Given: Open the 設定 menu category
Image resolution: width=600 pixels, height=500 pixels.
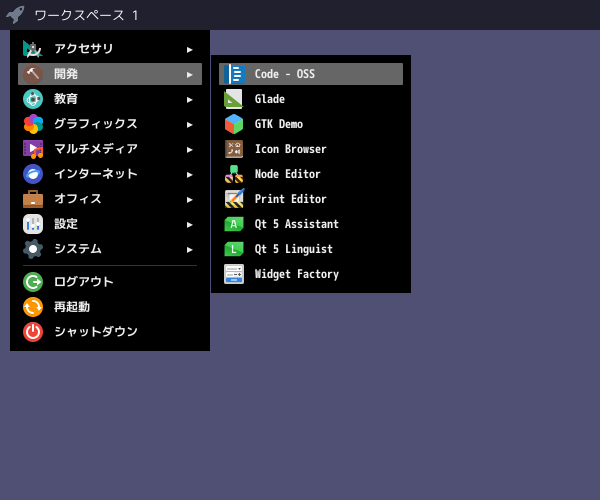Looking at the screenshot, I should pyautogui.click(x=110, y=224).
